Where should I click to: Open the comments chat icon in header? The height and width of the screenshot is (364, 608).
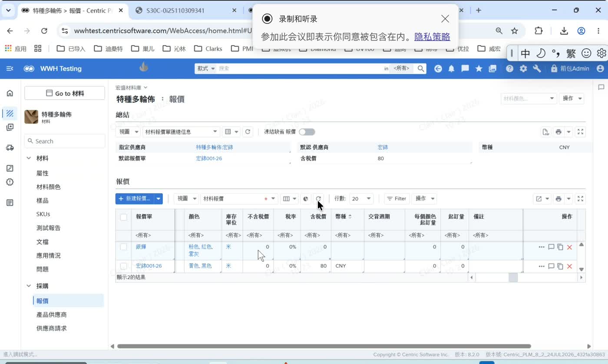tap(465, 69)
